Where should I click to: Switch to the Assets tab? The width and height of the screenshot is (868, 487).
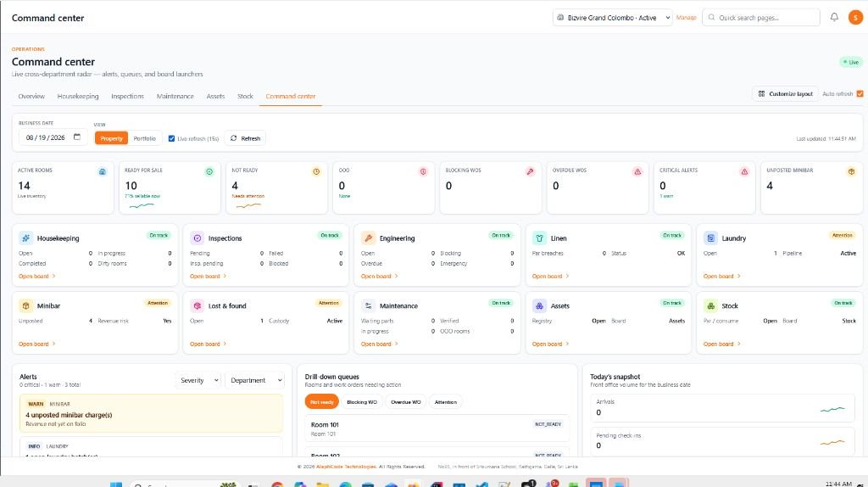point(215,96)
